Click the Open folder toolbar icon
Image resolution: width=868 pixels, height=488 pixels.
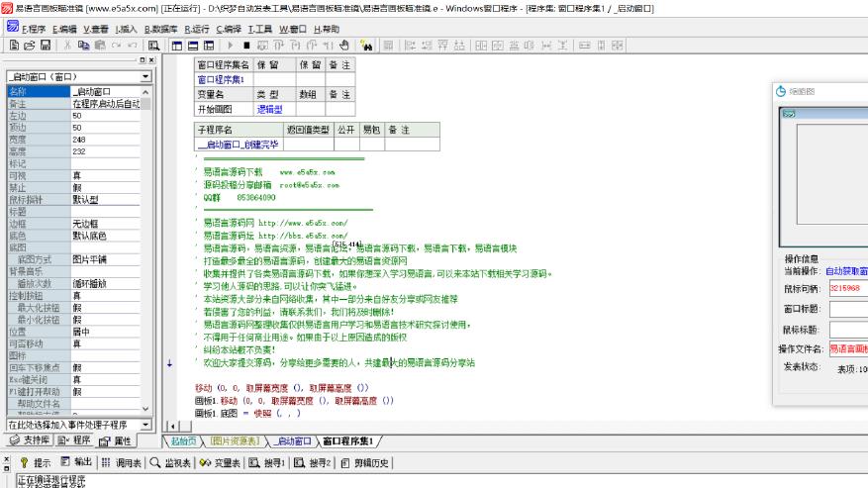tap(29, 45)
